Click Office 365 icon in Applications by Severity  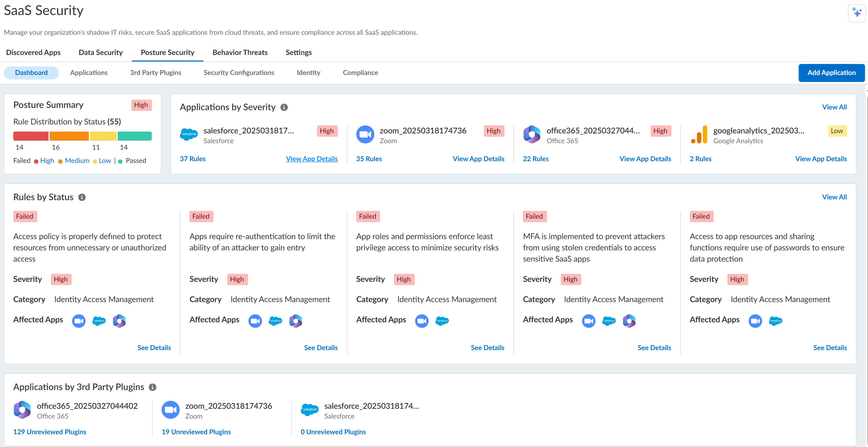[532, 135]
